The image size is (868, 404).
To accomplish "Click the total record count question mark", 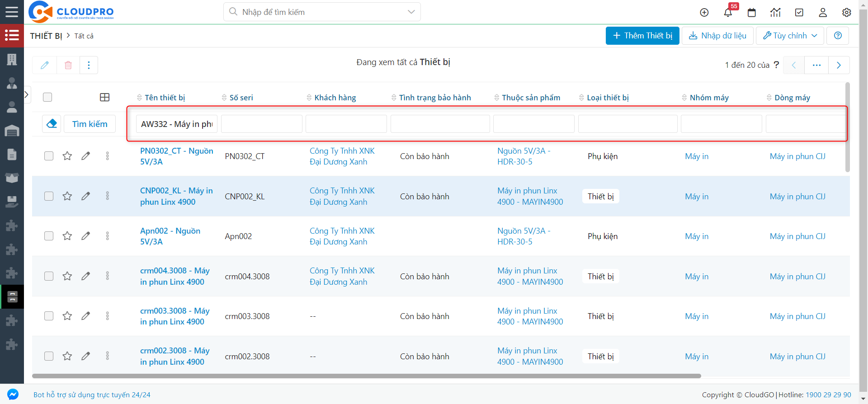I will (x=776, y=65).
